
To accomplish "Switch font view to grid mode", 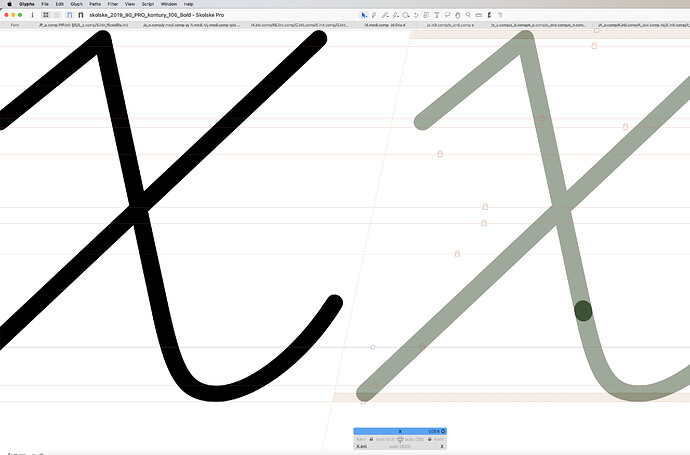I will click(46, 15).
